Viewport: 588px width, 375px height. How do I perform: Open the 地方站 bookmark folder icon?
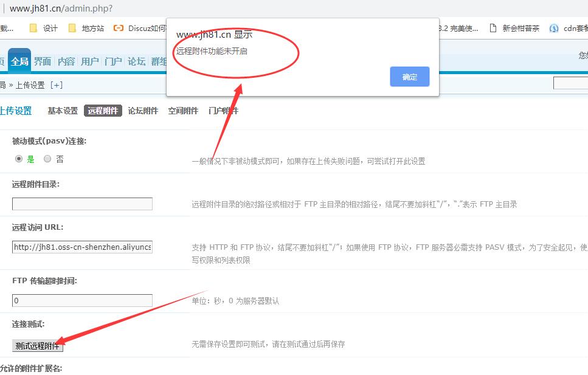pyautogui.click(x=72, y=28)
